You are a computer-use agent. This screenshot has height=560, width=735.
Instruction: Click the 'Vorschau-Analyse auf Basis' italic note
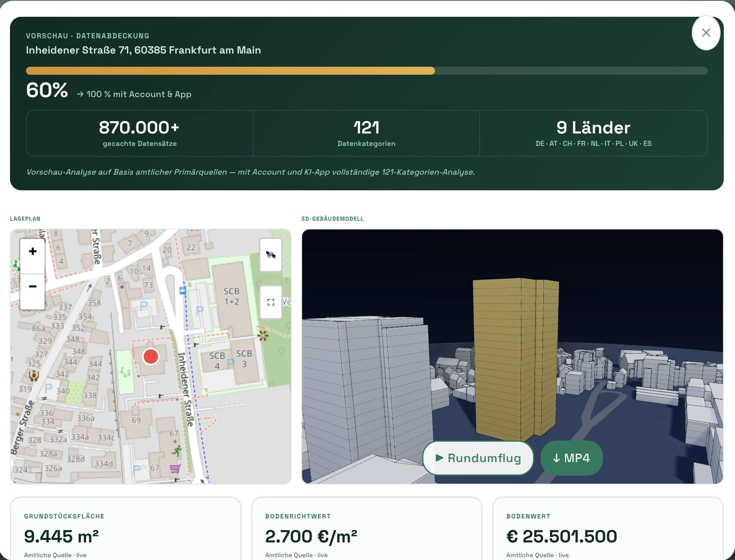pyautogui.click(x=250, y=172)
